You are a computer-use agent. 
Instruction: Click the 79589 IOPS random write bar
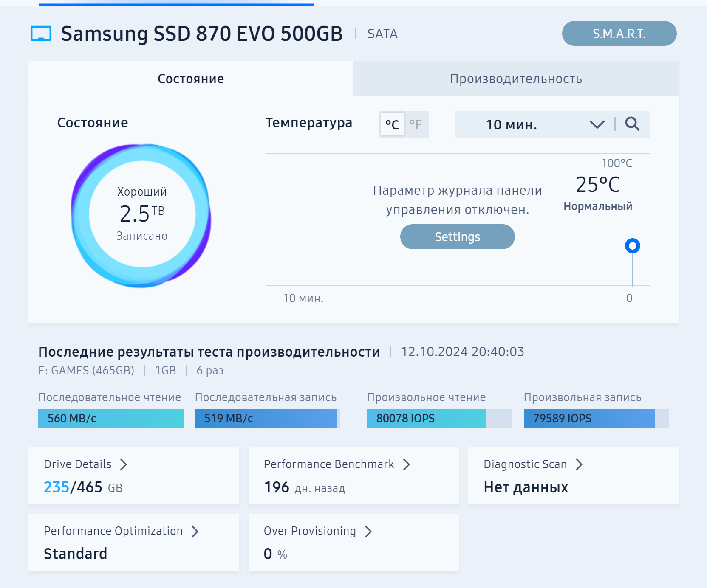click(x=597, y=418)
